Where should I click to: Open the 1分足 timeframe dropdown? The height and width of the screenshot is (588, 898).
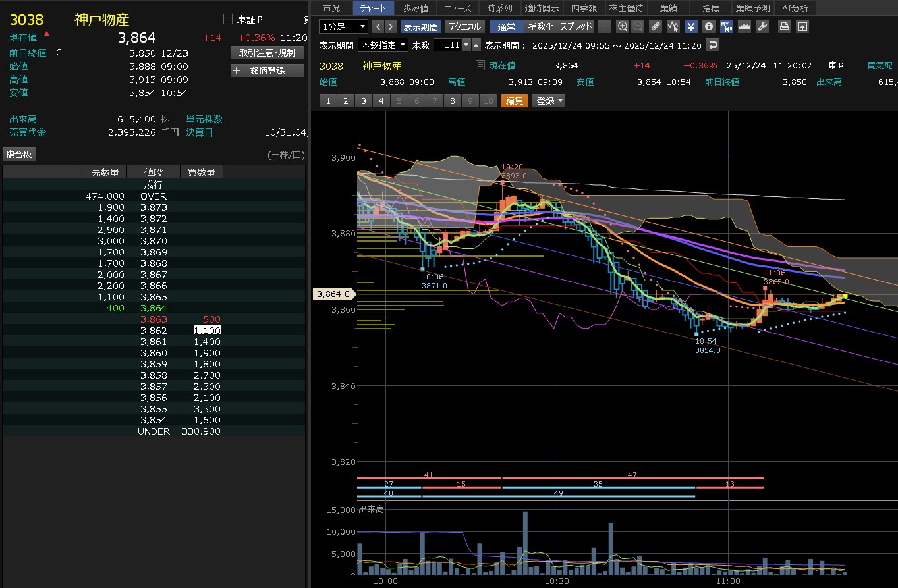click(x=343, y=26)
